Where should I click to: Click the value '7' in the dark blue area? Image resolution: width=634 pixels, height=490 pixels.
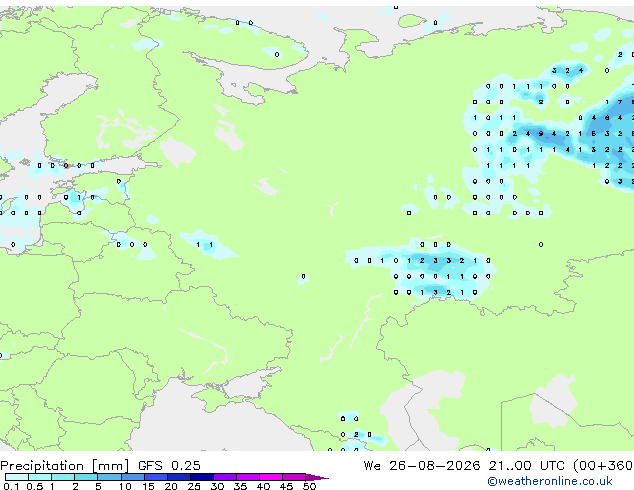coord(620,102)
